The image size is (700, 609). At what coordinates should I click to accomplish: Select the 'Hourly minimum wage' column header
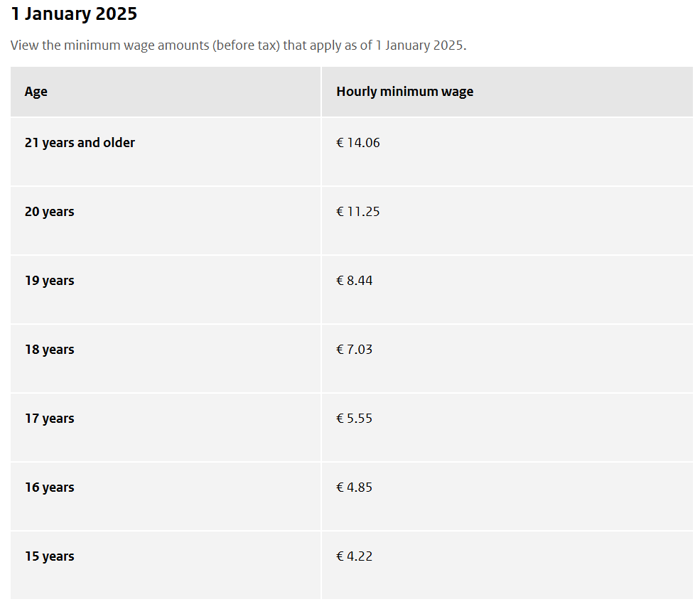pyautogui.click(x=405, y=92)
